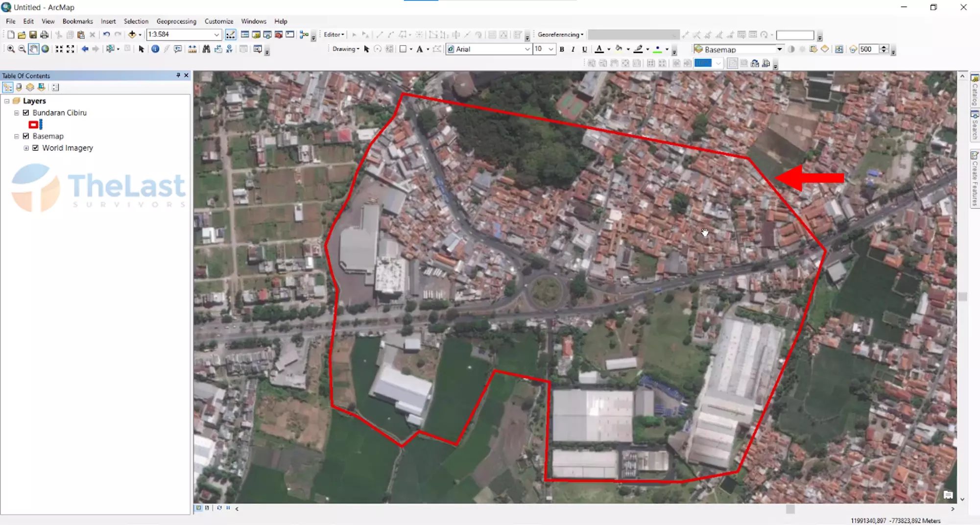The image size is (980, 525).
Task: Click Fixed Zoom In icon
Action: click(59, 49)
